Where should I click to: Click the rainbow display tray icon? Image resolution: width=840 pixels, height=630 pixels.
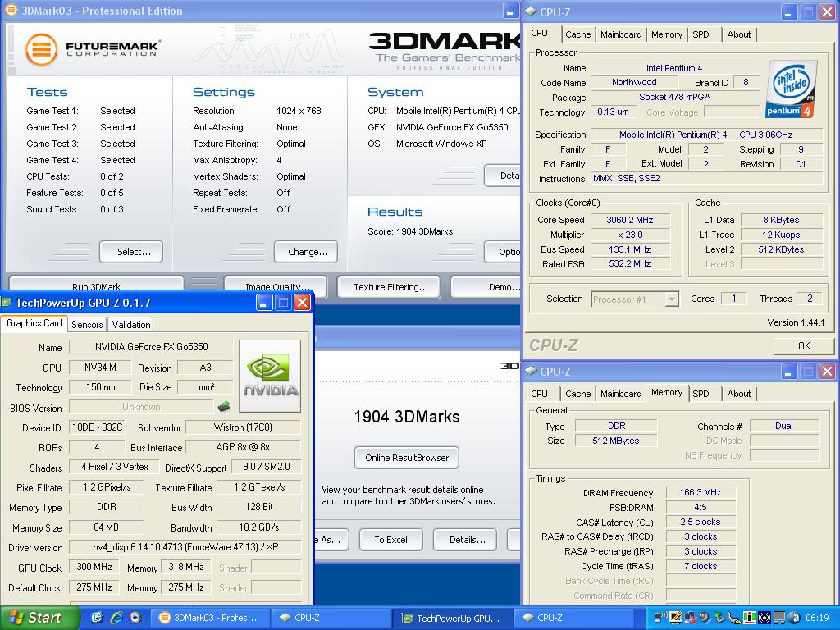[676, 618]
